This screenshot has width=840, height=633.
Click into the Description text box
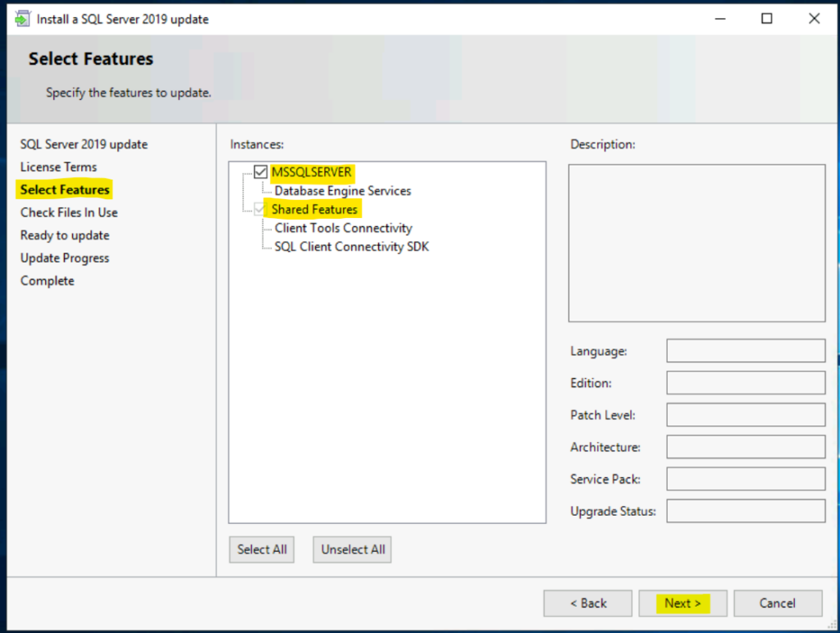tap(696, 244)
